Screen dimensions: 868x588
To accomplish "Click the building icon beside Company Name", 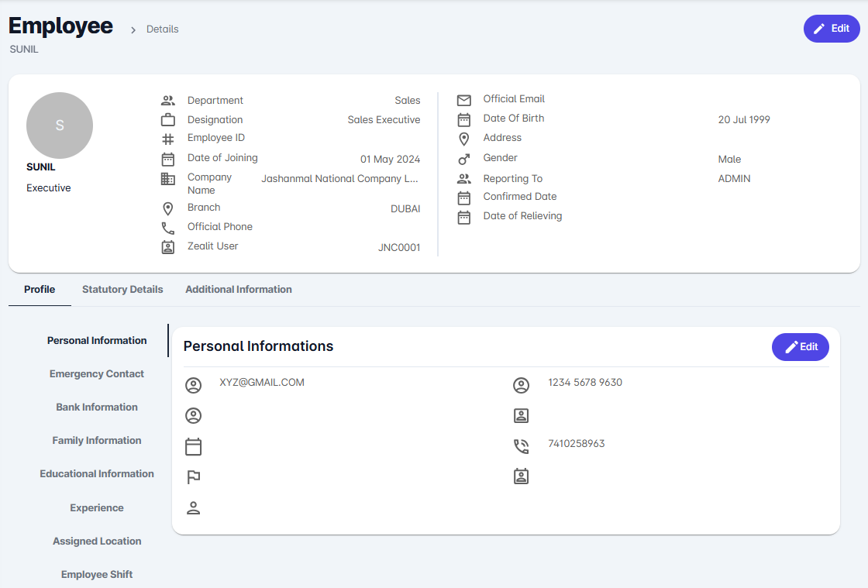I will (167, 179).
